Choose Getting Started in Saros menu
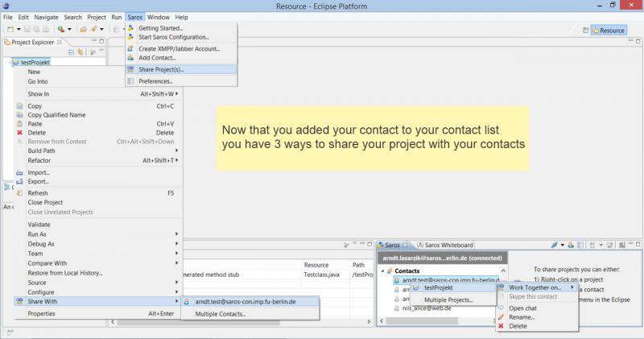 [181, 28]
